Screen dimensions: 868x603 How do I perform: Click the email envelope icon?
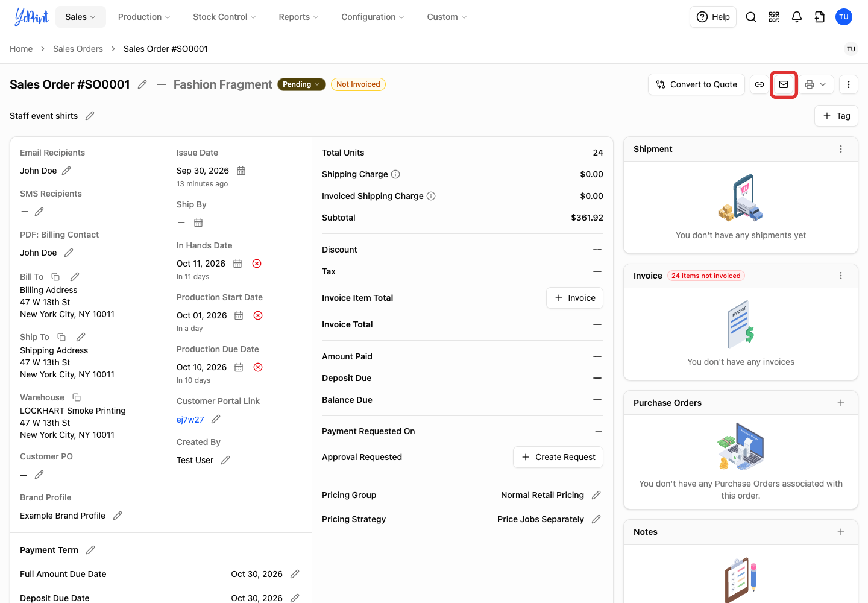784,84
